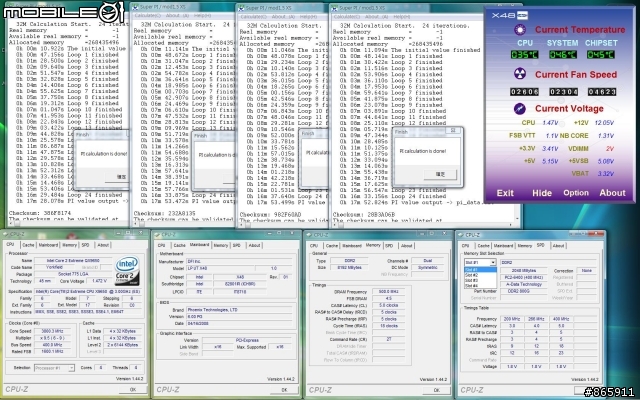Click Command Rate value 2T
640x400 pixels.
click(387, 339)
